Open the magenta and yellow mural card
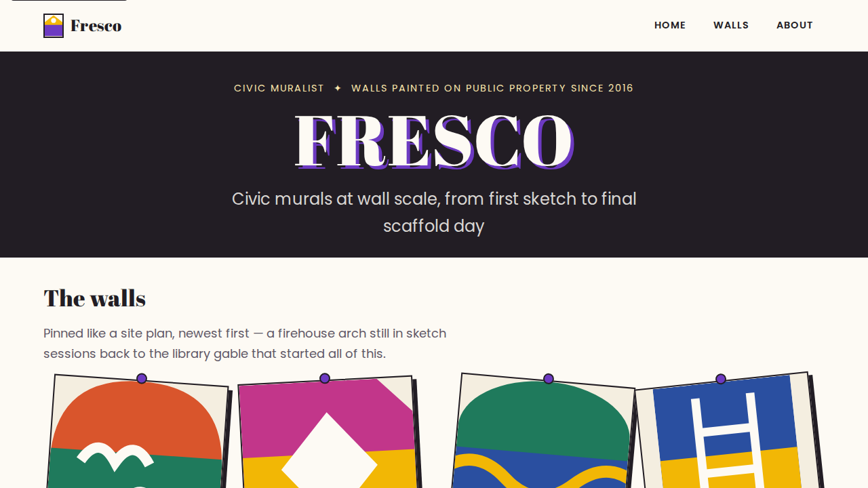Image resolution: width=868 pixels, height=488 pixels. click(x=329, y=432)
